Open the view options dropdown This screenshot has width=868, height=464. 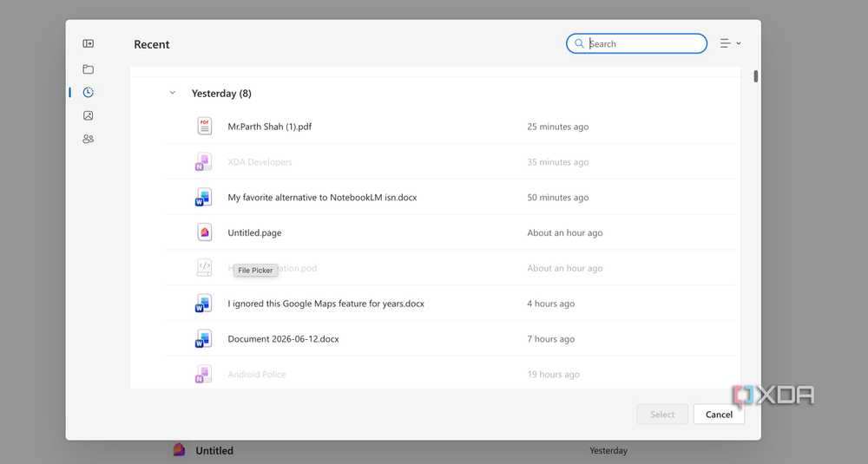(x=730, y=43)
